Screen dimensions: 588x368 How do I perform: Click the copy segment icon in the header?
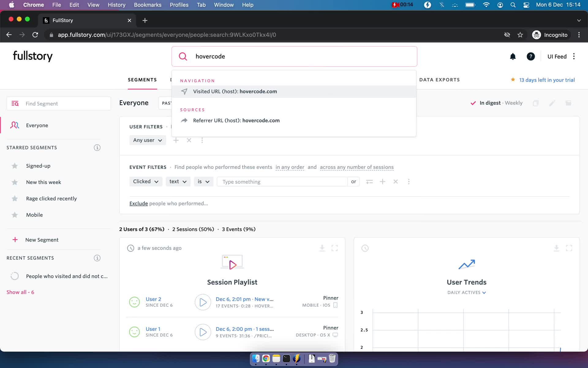pyautogui.click(x=536, y=103)
